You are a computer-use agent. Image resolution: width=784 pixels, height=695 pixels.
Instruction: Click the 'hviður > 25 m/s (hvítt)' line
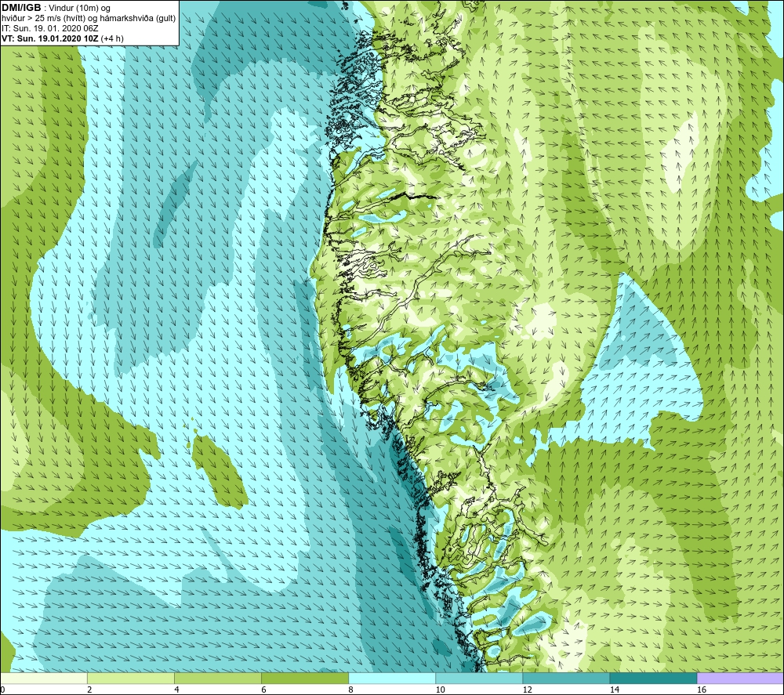pyautogui.click(x=43, y=19)
